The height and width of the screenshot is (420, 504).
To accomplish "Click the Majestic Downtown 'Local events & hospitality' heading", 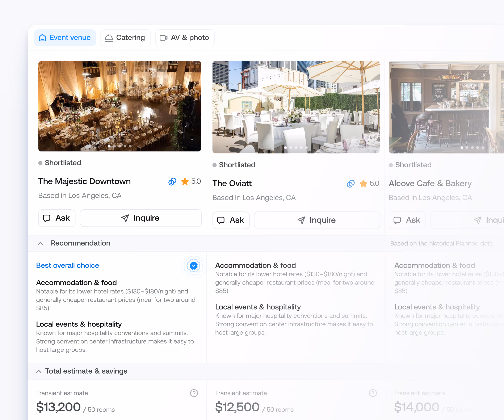I will pyautogui.click(x=79, y=324).
